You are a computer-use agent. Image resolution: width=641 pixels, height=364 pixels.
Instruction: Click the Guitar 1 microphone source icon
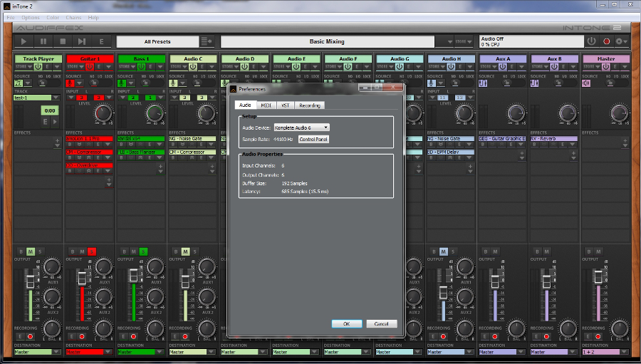(x=70, y=83)
